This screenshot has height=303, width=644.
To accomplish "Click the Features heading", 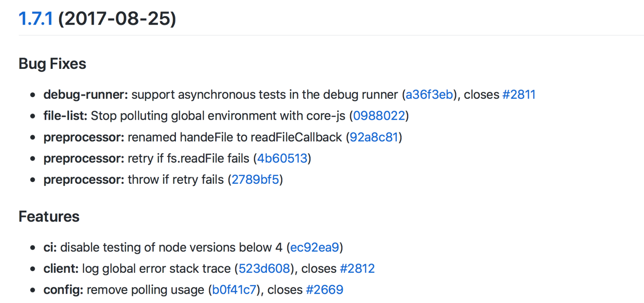I will coord(49,216).
